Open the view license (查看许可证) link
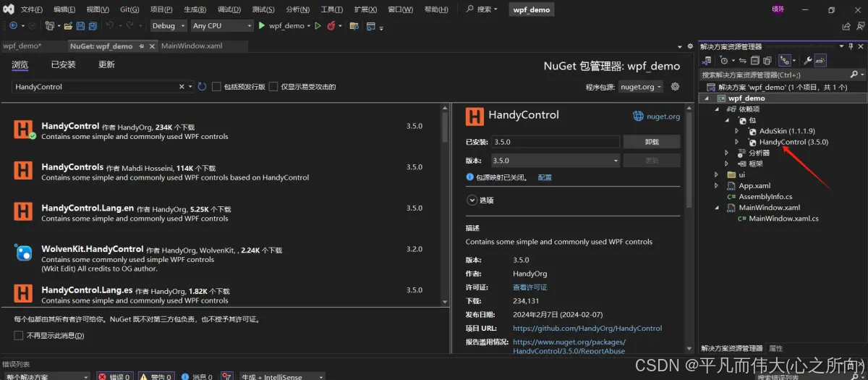 point(530,287)
